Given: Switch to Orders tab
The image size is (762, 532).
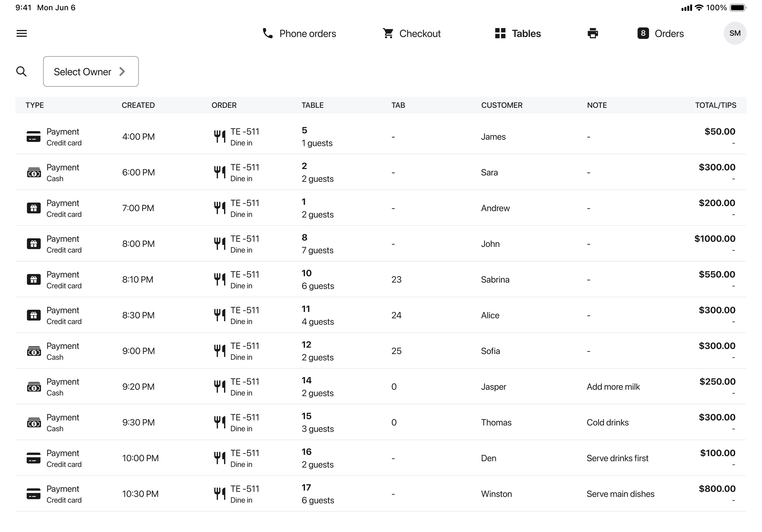Looking at the screenshot, I should 661,34.
